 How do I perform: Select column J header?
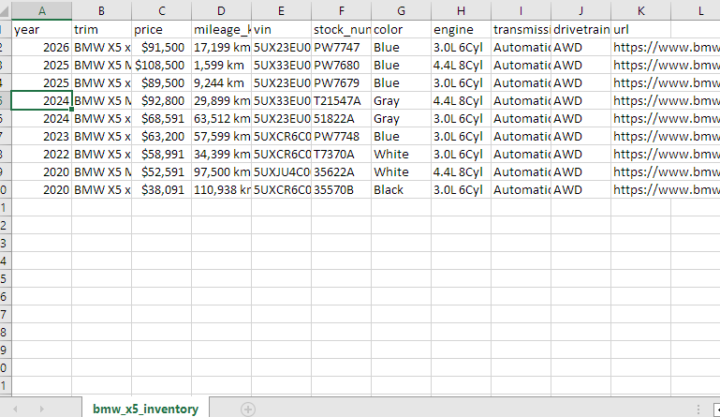tap(581, 11)
